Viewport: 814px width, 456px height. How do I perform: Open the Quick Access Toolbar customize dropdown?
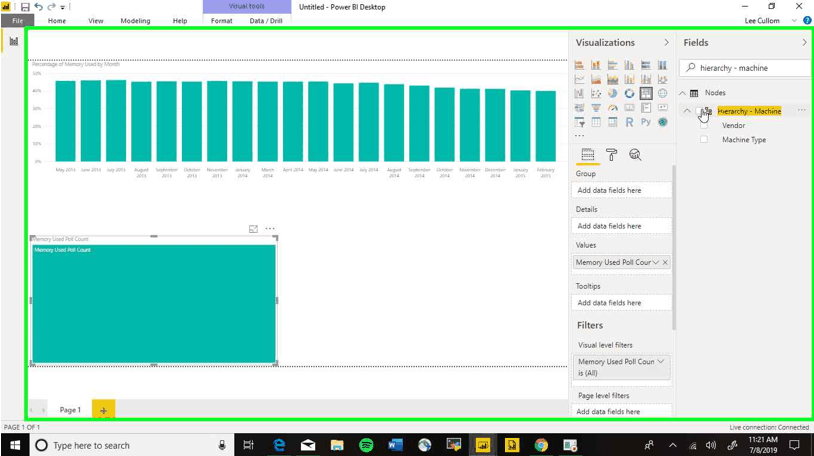coord(62,7)
